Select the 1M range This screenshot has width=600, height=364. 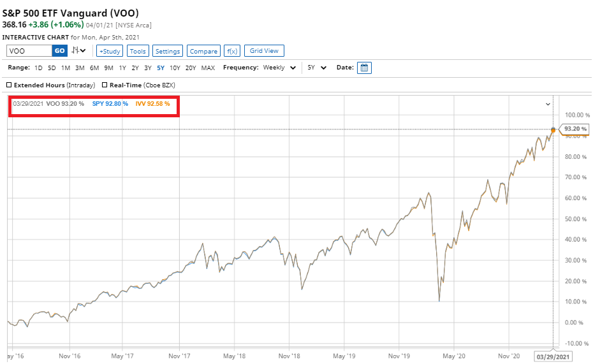coord(66,68)
